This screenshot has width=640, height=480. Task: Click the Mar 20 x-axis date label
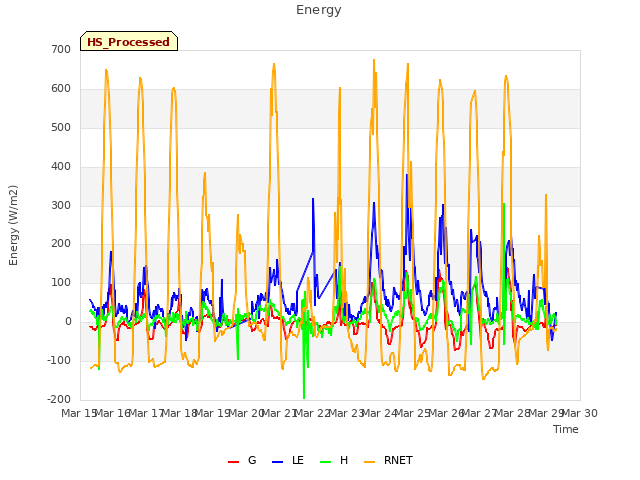246,413
